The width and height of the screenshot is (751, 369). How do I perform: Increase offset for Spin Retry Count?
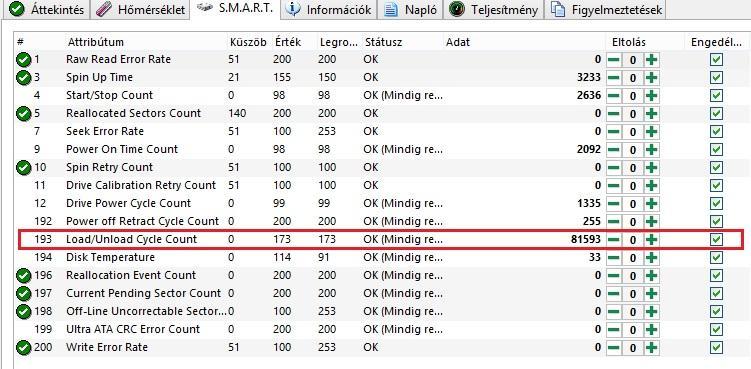(650, 168)
